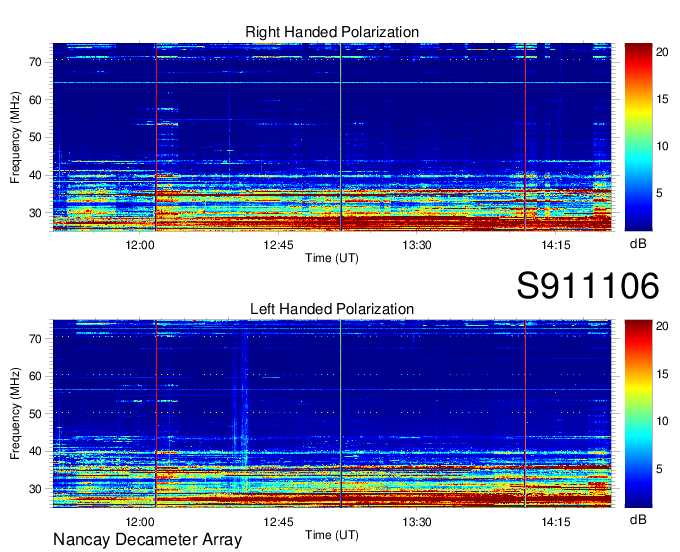Click the 50 frequency tick on the upper plot
The image size is (680, 552).
pos(36,138)
